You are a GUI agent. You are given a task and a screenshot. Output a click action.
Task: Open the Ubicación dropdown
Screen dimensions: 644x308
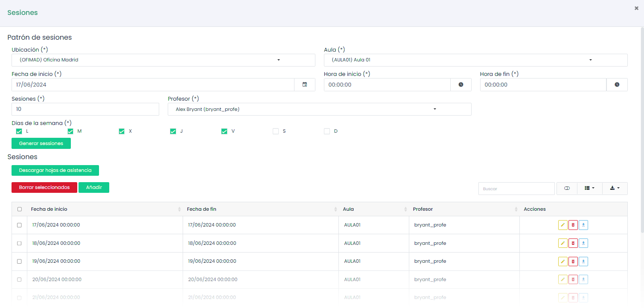pyautogui.click(x=163, y=60)
